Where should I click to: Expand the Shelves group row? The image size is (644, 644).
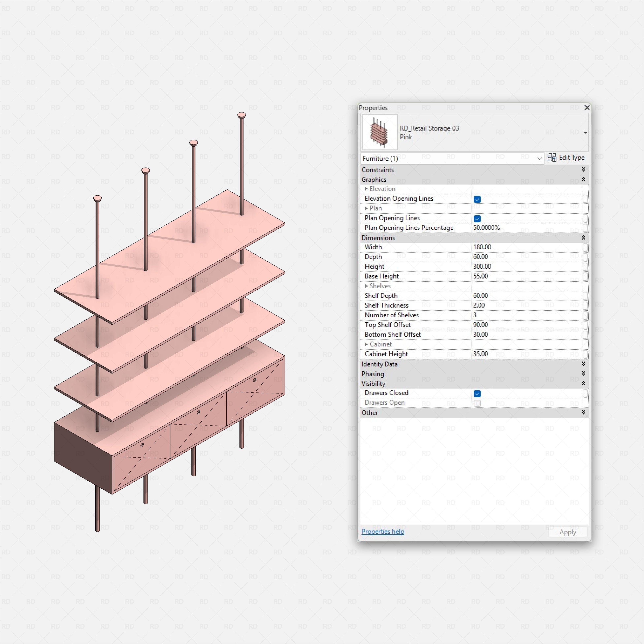pyautogui.click(x=366, y=286)
